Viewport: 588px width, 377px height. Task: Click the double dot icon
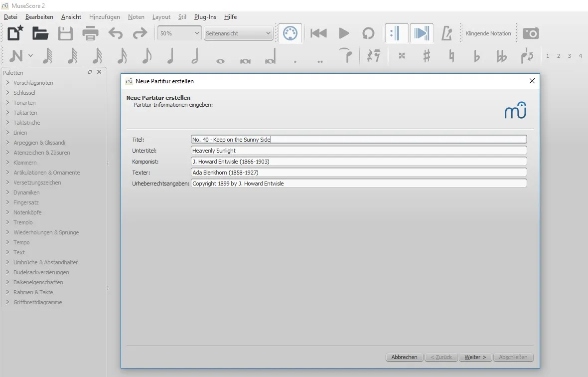point(320,61)
